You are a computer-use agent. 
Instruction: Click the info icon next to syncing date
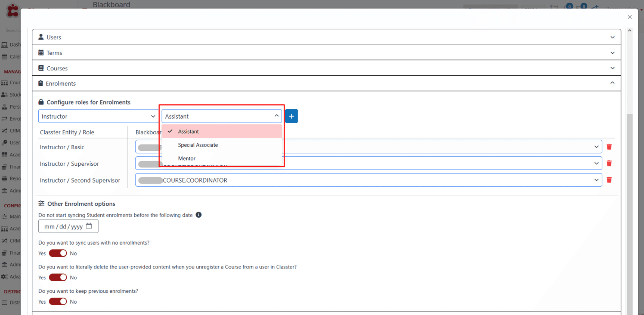[199, 215]
